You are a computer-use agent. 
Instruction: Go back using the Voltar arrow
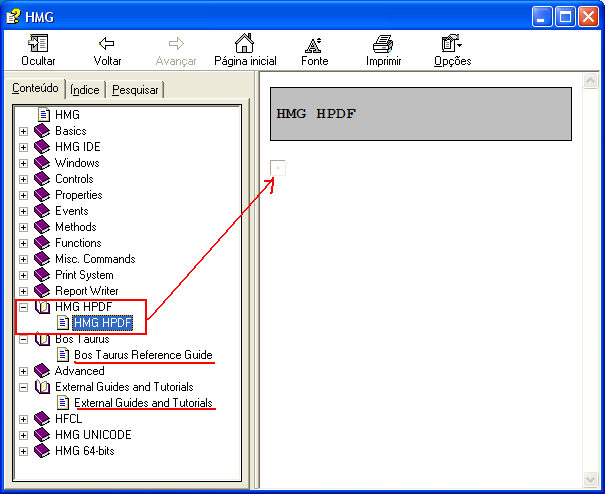[107, 45]
